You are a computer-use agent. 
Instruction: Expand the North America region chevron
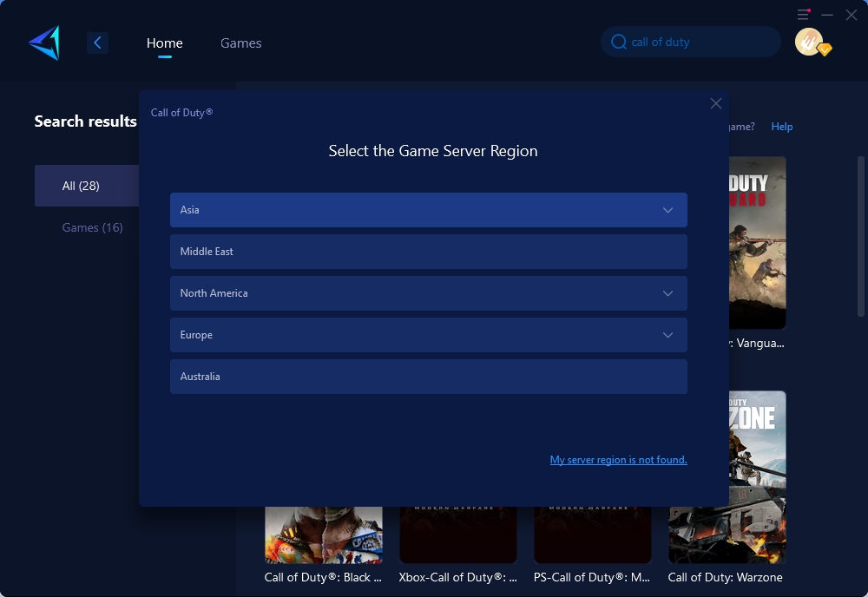[667, 293]
